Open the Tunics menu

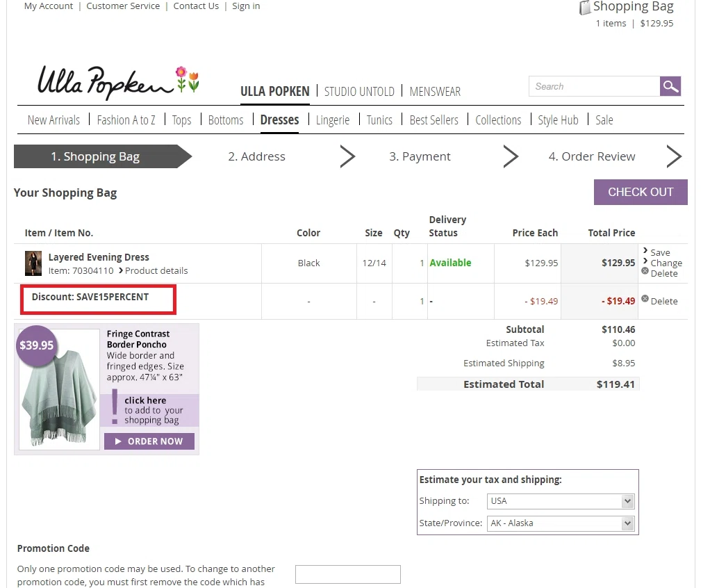(x=379, y=120)
